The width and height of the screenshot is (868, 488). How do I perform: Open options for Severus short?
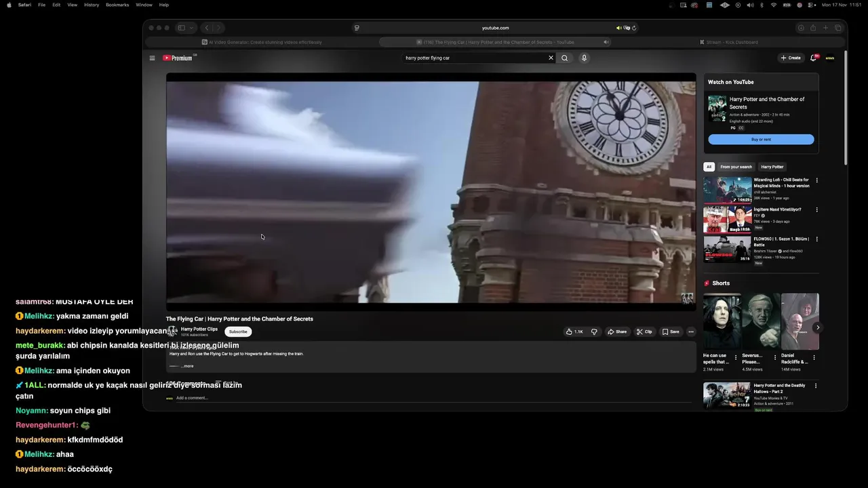pos(775,357)
